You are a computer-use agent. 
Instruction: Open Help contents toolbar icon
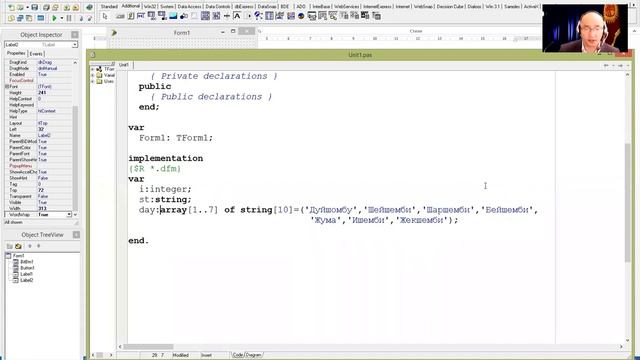coord(89,7)
